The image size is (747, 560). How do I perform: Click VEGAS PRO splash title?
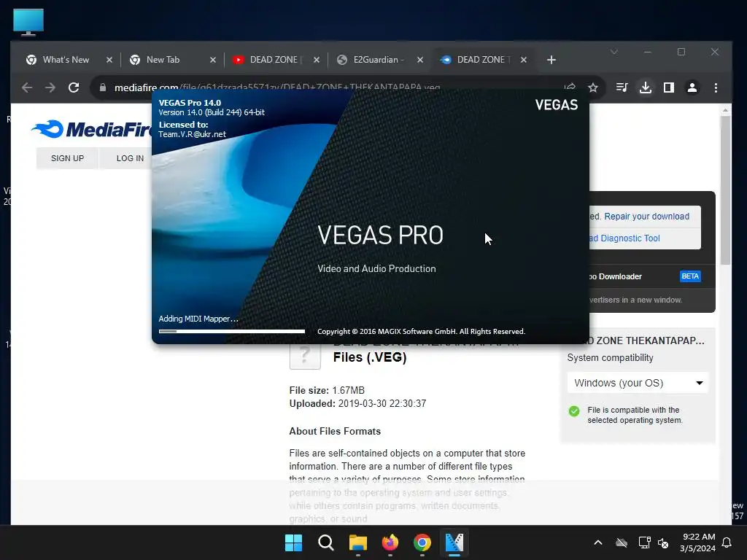click(x=380, y=236)
